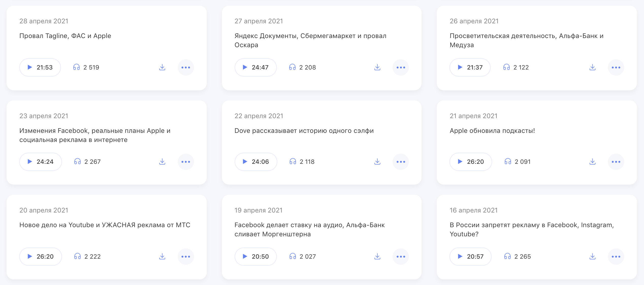This screenshot has width=644, height=285.
Task: Open more options for Facebook делает ставку episode
Action: pyautogui.click(x=401, y=257)
